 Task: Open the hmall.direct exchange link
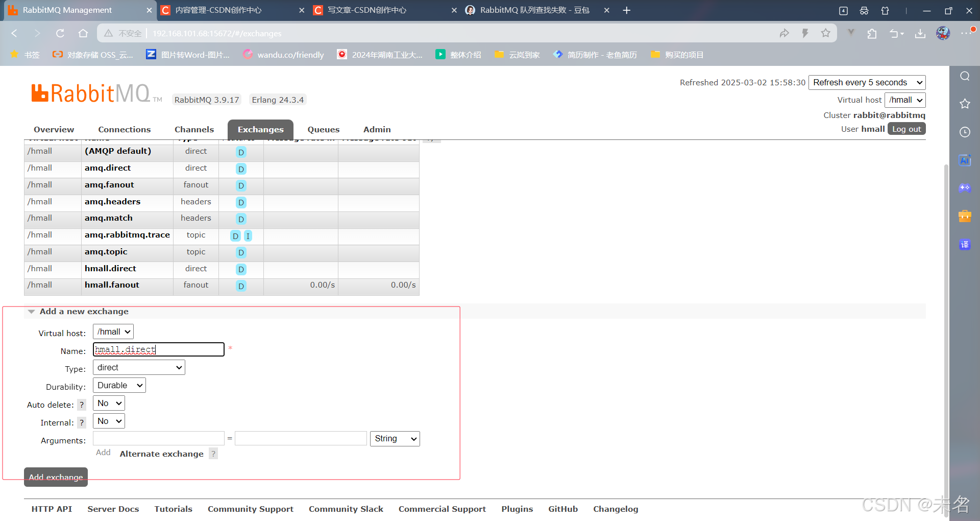click(x=110, y=268)
